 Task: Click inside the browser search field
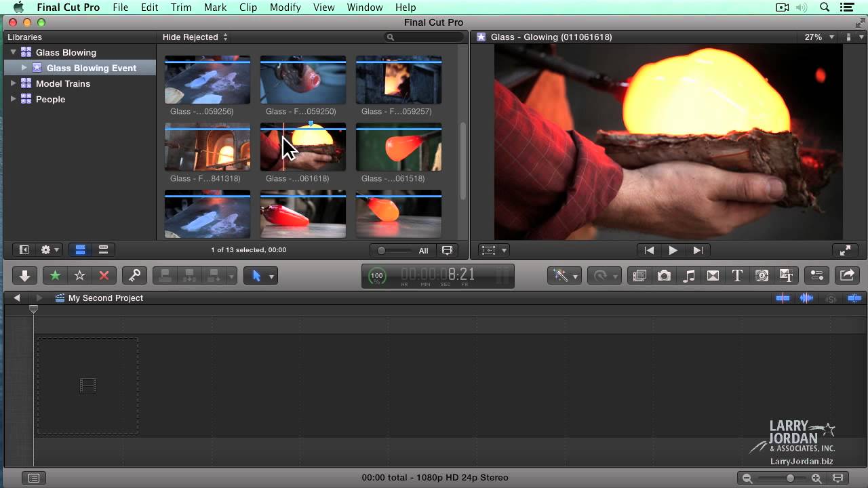coord(425,37)
